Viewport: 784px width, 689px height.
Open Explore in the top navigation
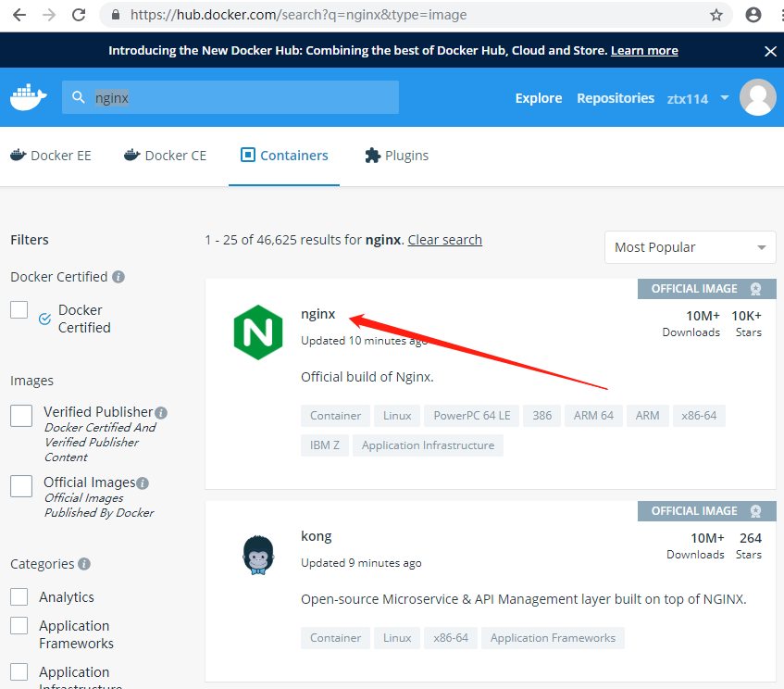point(539,98)
